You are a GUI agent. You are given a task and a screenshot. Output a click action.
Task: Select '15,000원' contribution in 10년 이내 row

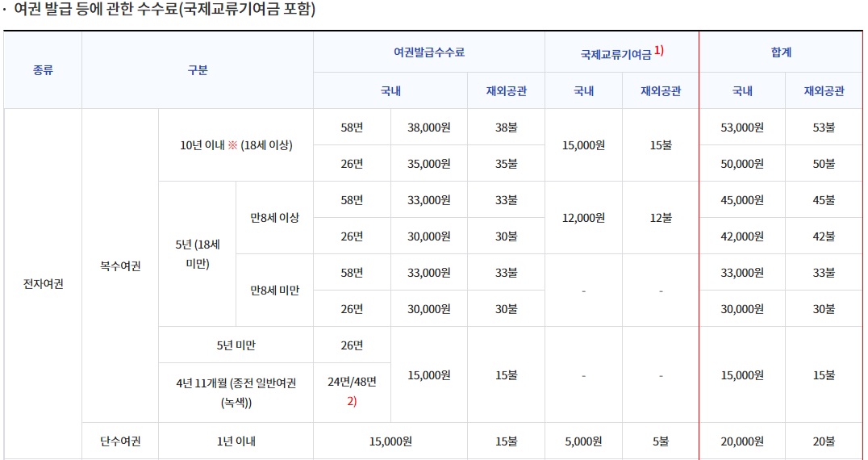(x=583, y=145)
